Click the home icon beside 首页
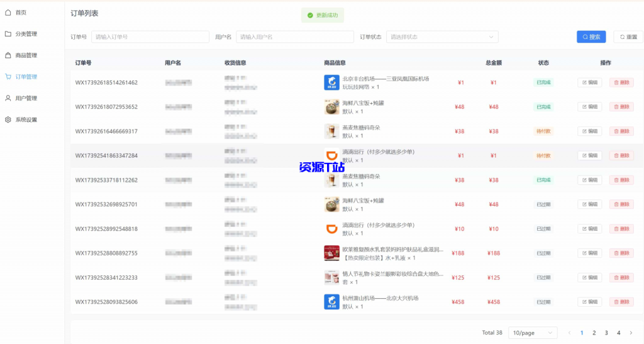 tap(8, 13)
